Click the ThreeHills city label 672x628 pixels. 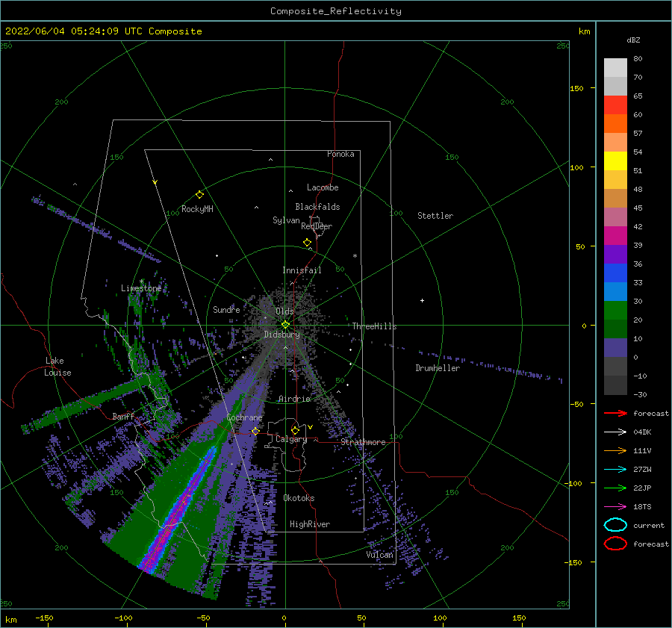375,326
